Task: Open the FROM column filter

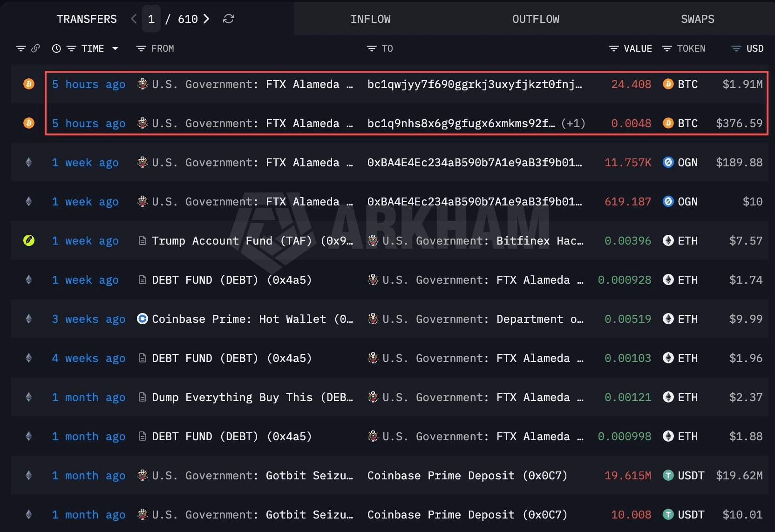Action: click(141, 48)
